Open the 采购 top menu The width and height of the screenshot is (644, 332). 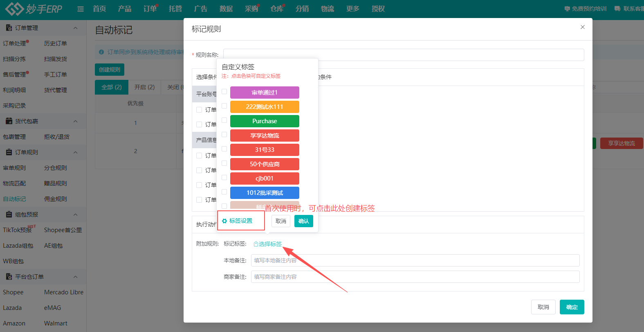(251, 9)
